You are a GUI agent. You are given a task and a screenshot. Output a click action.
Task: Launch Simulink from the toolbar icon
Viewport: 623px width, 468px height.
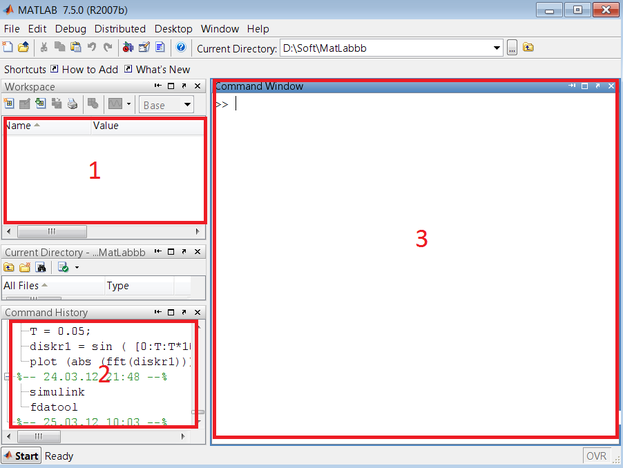[x=128, y=47]
